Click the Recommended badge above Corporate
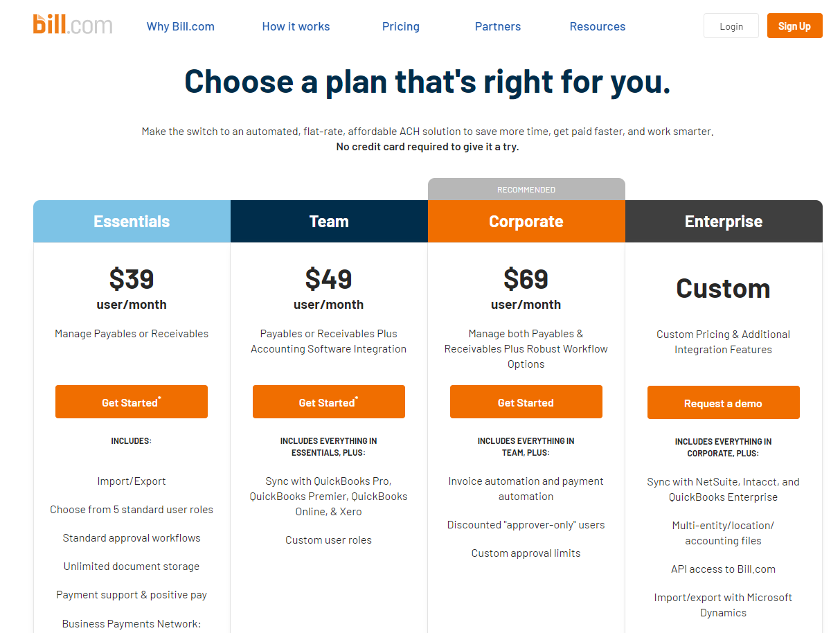 [526, 189]
